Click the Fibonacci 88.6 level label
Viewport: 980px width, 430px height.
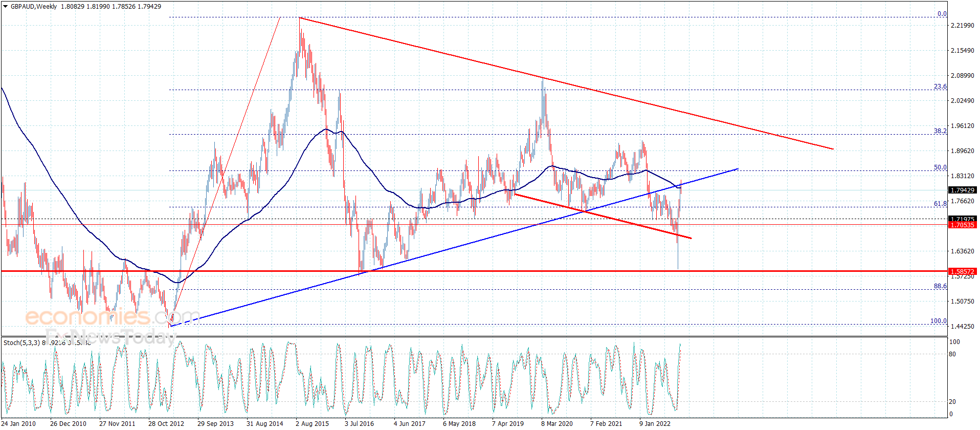(940, 286)
